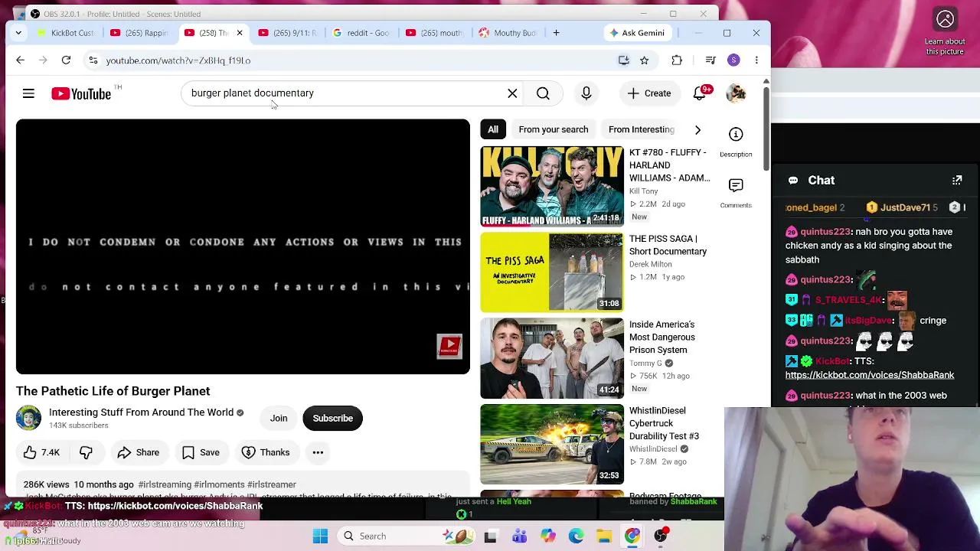
Task: Open Inside America's Most Dangerous Prison thumbnail
Action: 552,359
